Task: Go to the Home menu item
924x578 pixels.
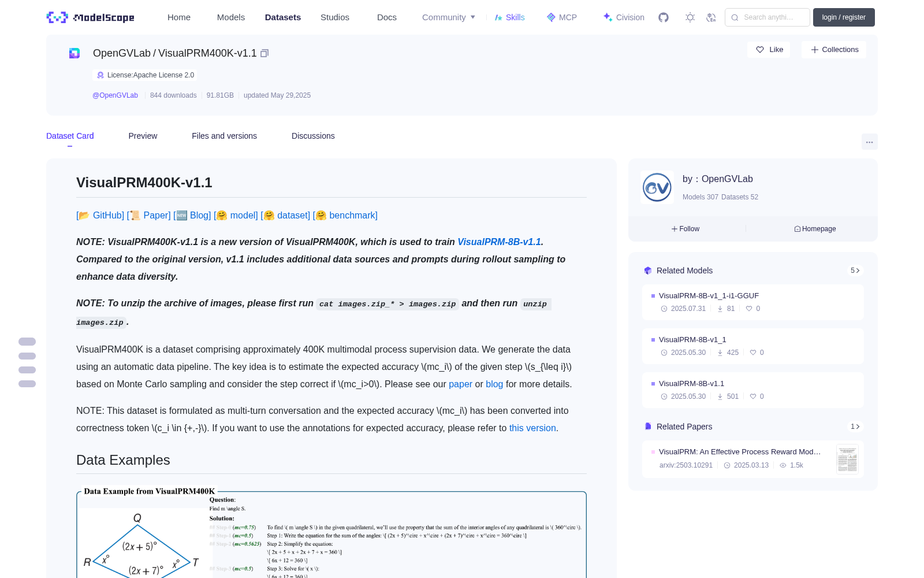Action: click(x=179, y=17)
